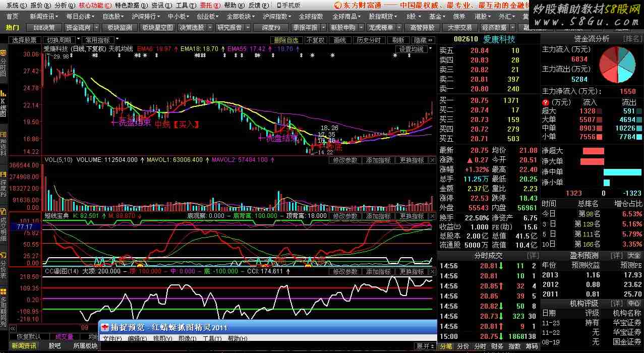Open the 核心功能(C) menu

95,6
